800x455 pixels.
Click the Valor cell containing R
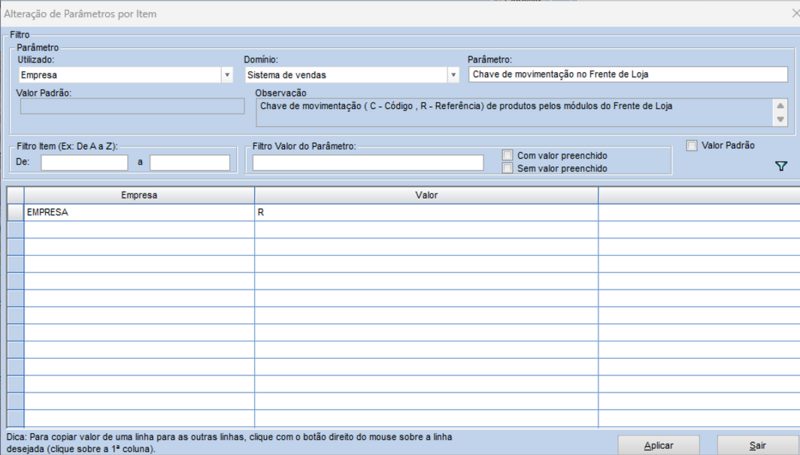click(426, 213)
